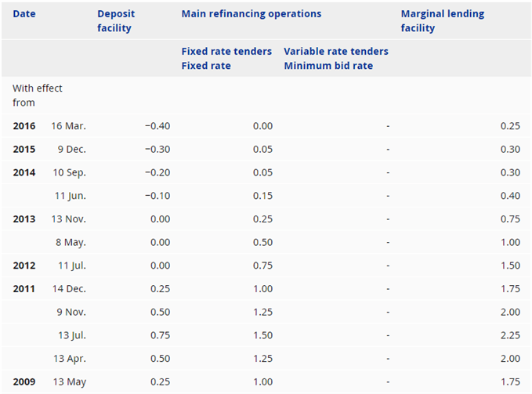
Task: Select the 0.75 deposit value for 13 Jul.
Action: coord(160,336)
